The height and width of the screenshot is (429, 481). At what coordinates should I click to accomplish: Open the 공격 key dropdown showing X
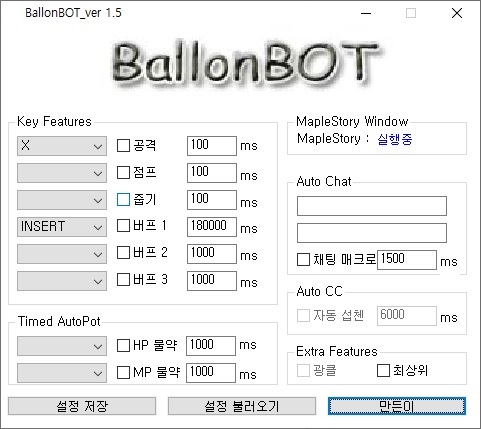pyautogui.click(x=62, y=146)
